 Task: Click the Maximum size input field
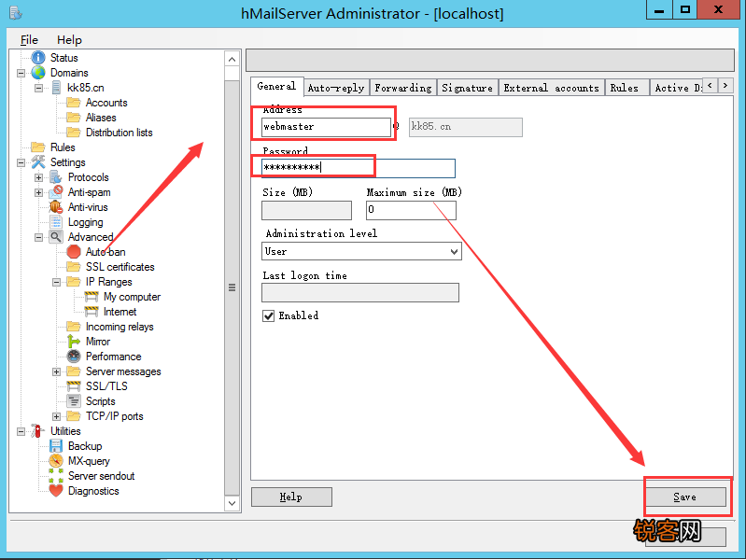click(x=411, y=210)
